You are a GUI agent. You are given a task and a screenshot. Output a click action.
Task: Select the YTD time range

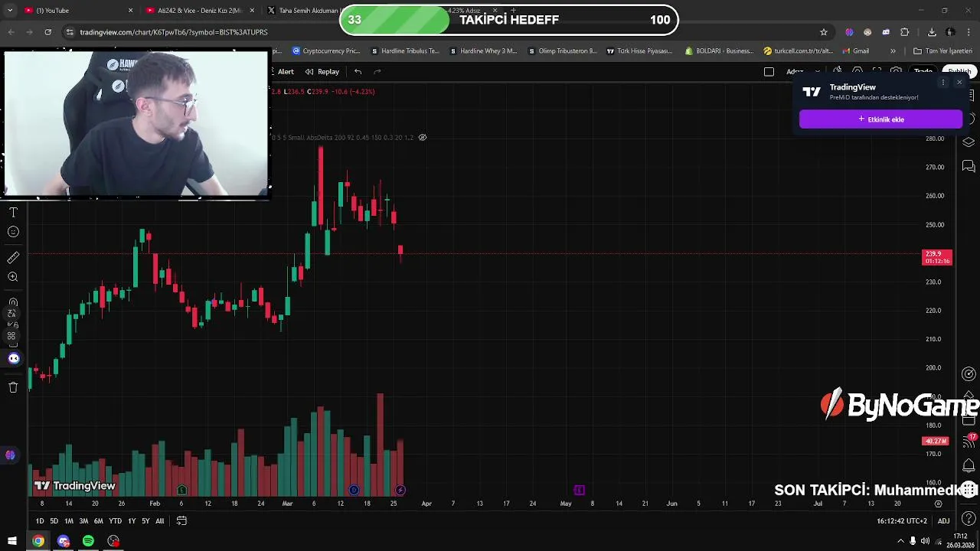115,520
